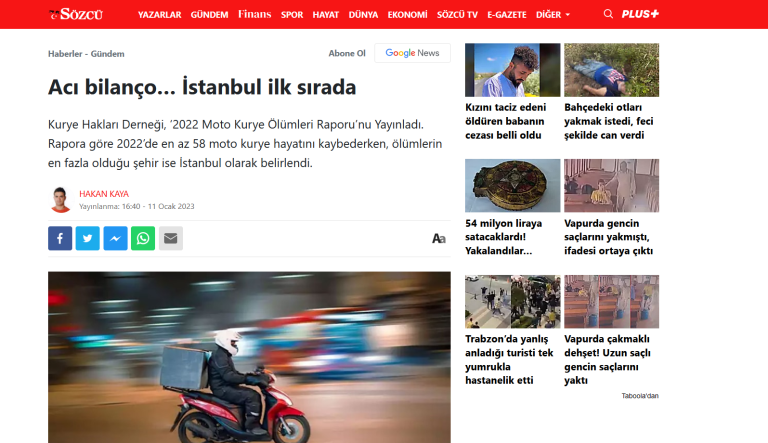Click the Google News button

[412, 53]
